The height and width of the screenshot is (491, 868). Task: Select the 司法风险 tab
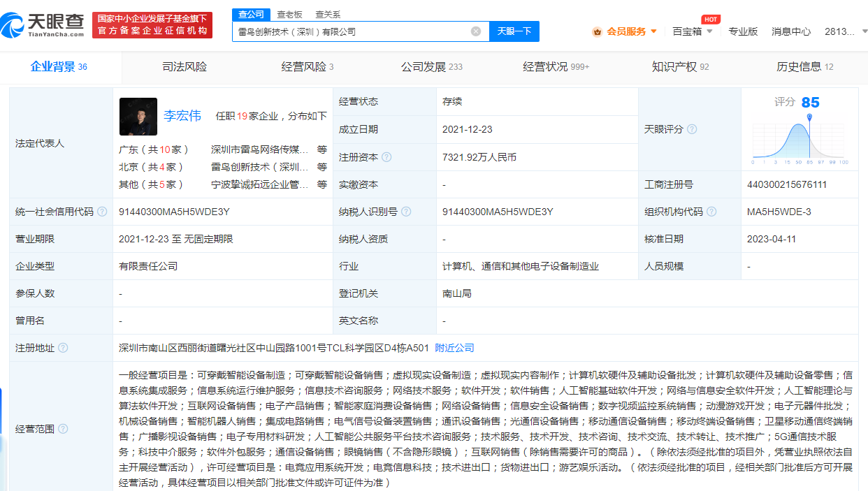click(x=185, y=67)
